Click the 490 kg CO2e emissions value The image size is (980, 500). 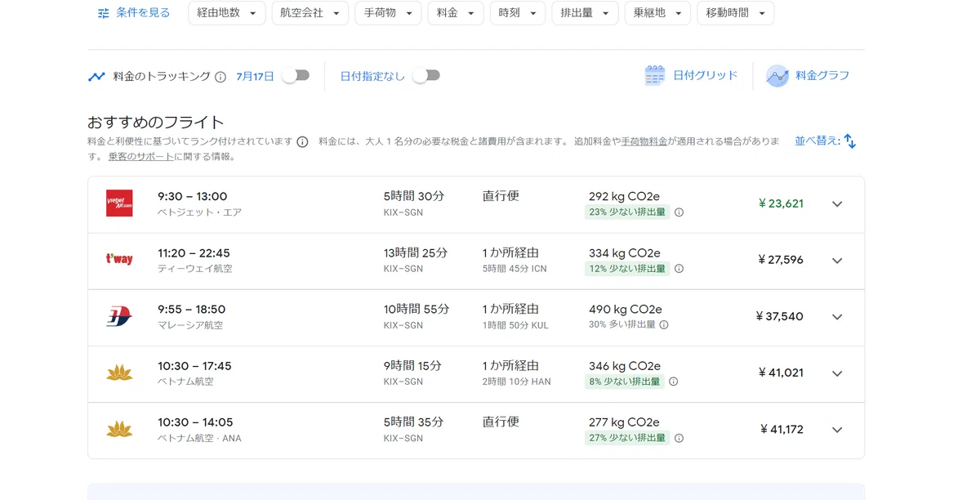tap(625, 309)
